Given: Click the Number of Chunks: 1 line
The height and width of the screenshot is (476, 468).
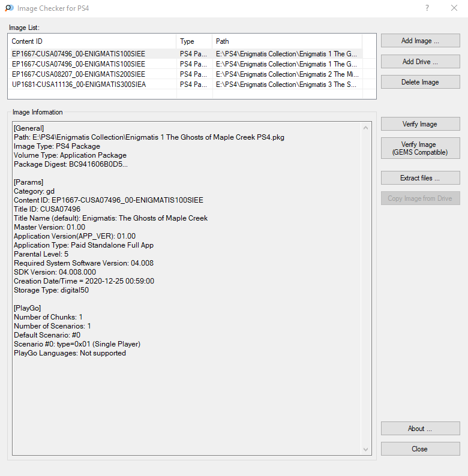Looking at the screenshot, I should 48,317.
